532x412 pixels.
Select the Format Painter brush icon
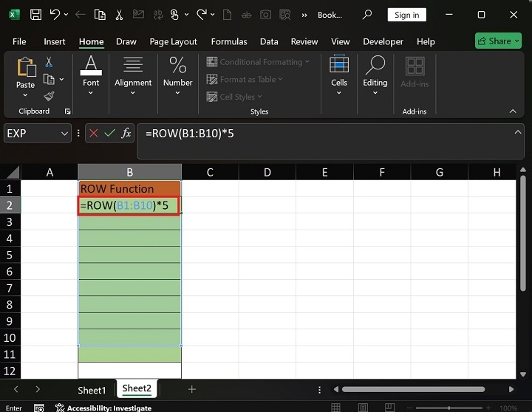click(x=49, y=96)
